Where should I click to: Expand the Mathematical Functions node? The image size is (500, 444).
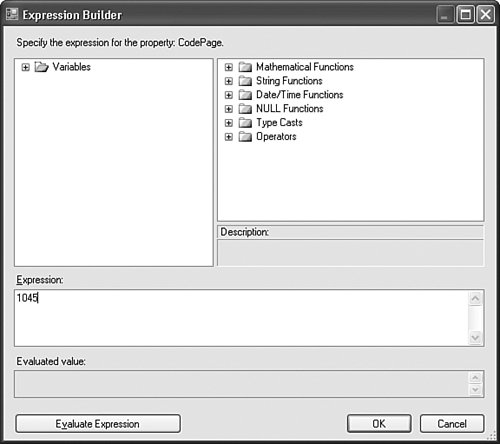[229, 67]
